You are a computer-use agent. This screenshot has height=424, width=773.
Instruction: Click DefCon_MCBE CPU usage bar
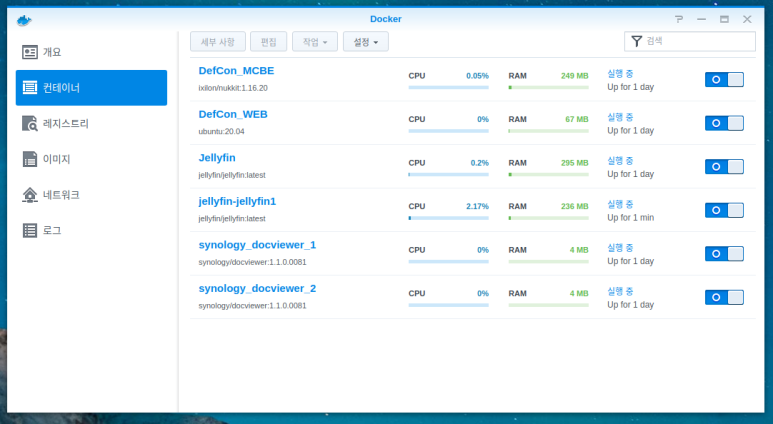[449, 87]
